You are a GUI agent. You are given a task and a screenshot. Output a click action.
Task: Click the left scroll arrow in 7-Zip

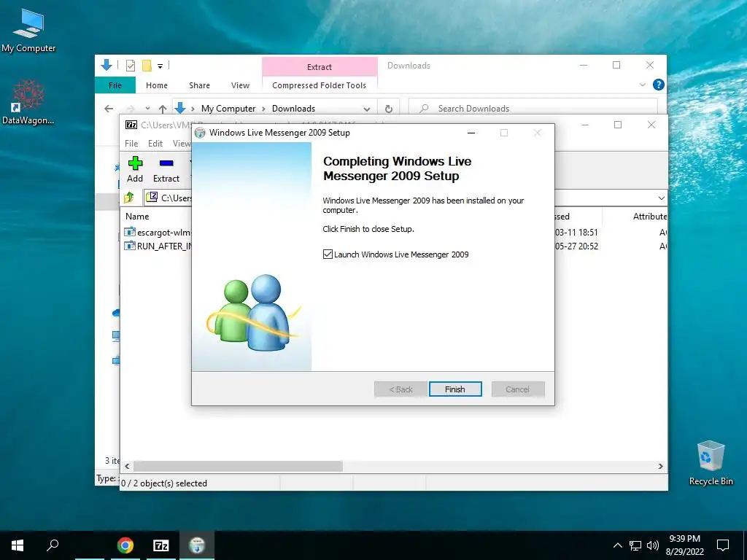(127, 466)
